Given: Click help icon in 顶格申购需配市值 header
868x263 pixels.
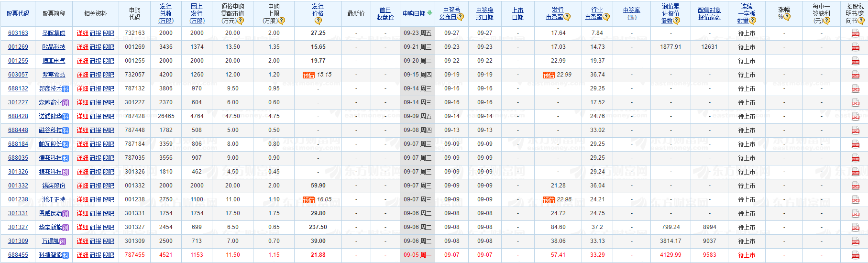Looking at the screenshot, I should point(241,21).
